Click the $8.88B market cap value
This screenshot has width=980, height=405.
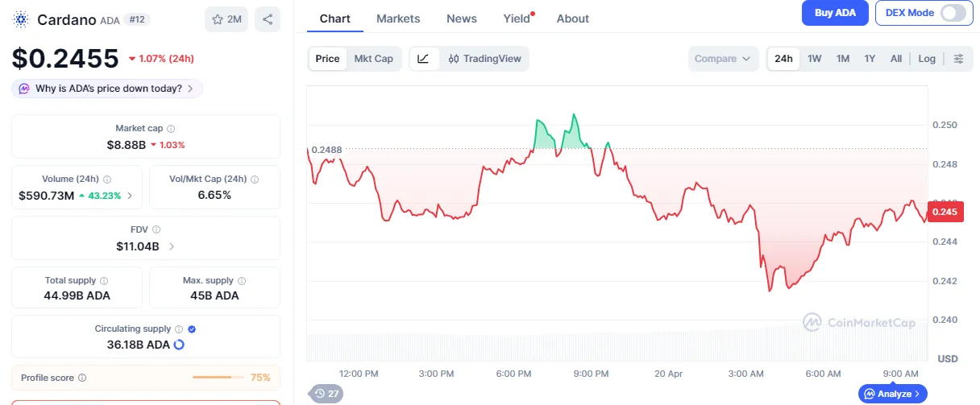coord(127,145)
